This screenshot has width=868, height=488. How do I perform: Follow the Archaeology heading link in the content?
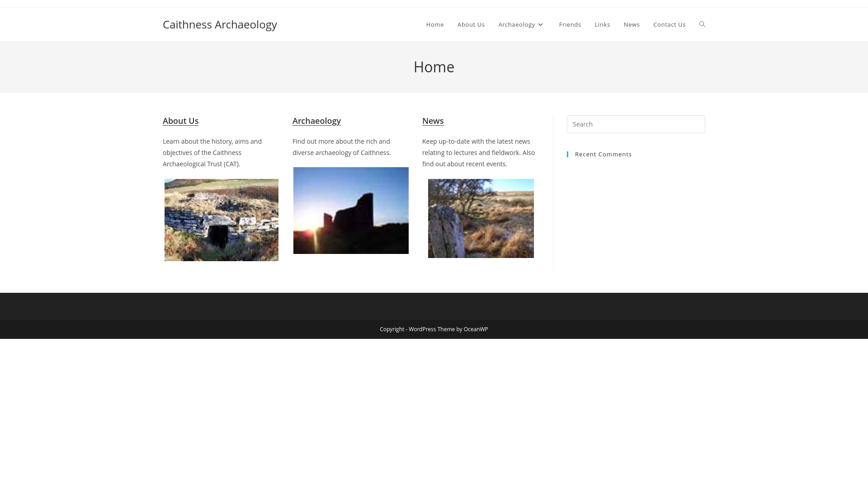[316, 121]
